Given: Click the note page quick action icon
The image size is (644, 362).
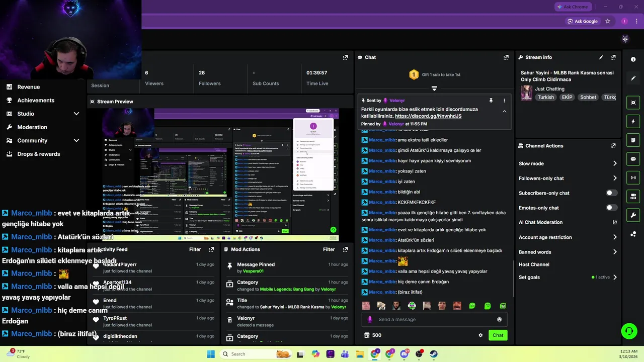Looking at the screenshot, I should click(633, 140).
